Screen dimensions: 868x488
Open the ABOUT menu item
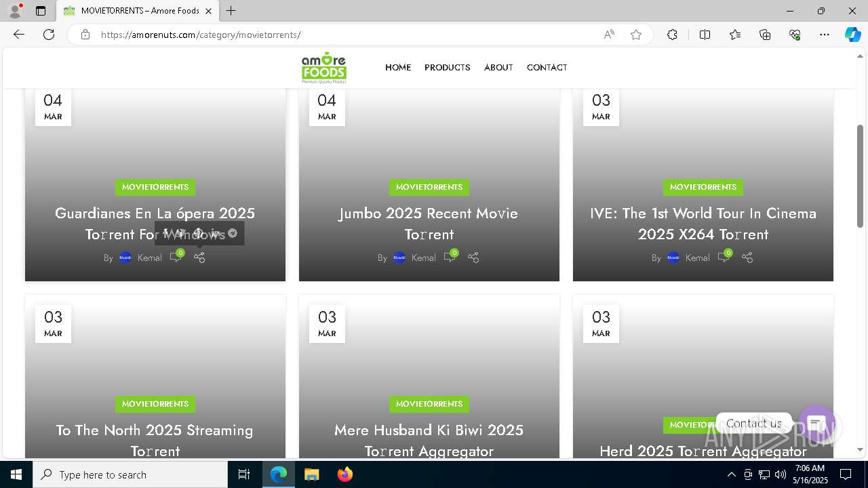[498, 67]
